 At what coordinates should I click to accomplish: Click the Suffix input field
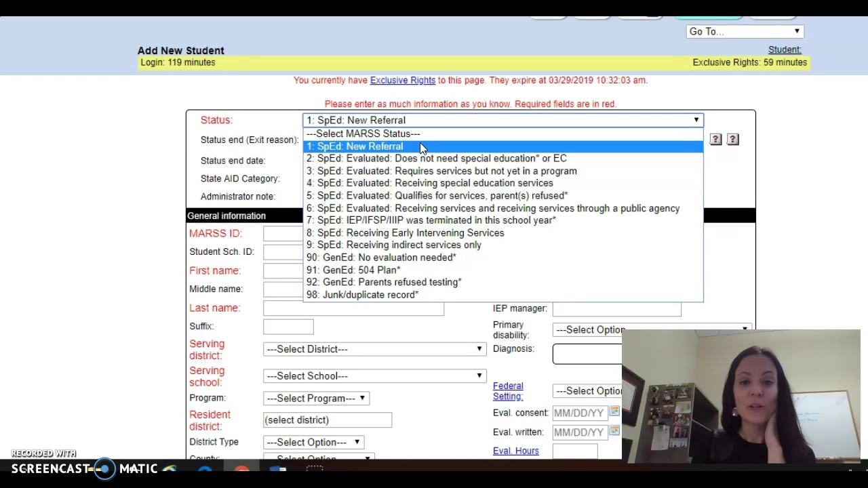[288, 327]
